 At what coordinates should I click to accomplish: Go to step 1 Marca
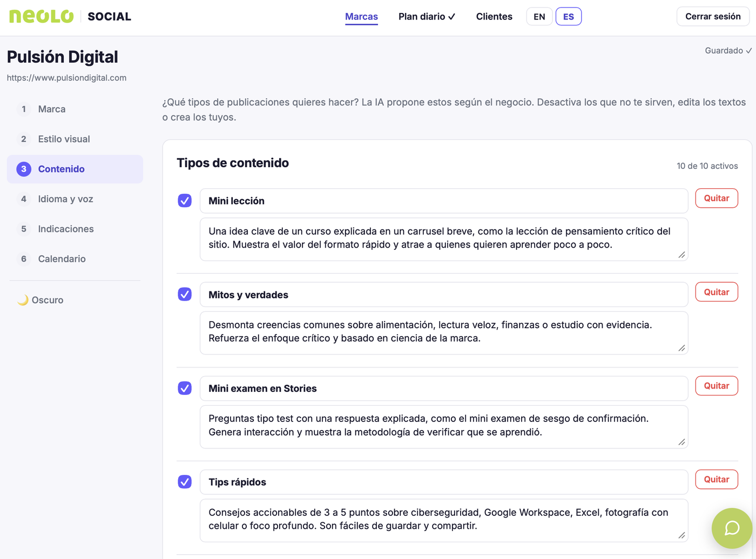(x=75, y=109)
